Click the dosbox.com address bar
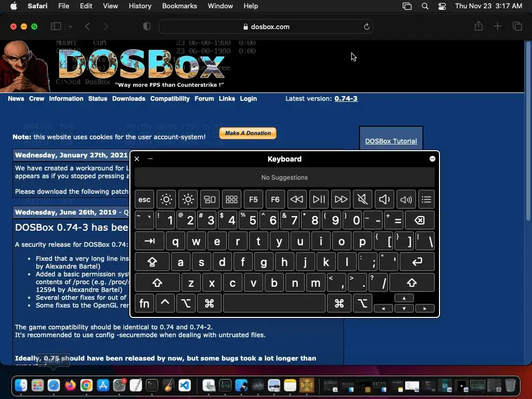532x399 pixels. [x=266, y=26]
